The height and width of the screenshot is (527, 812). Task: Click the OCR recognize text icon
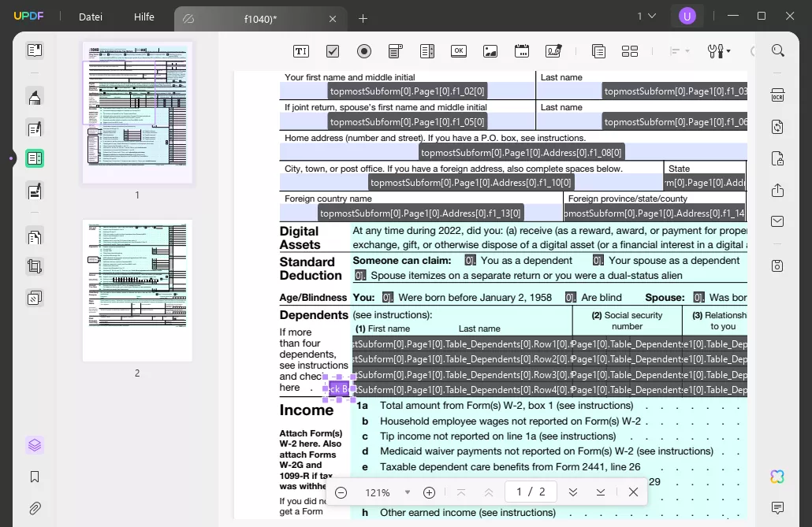click(777, 95)
